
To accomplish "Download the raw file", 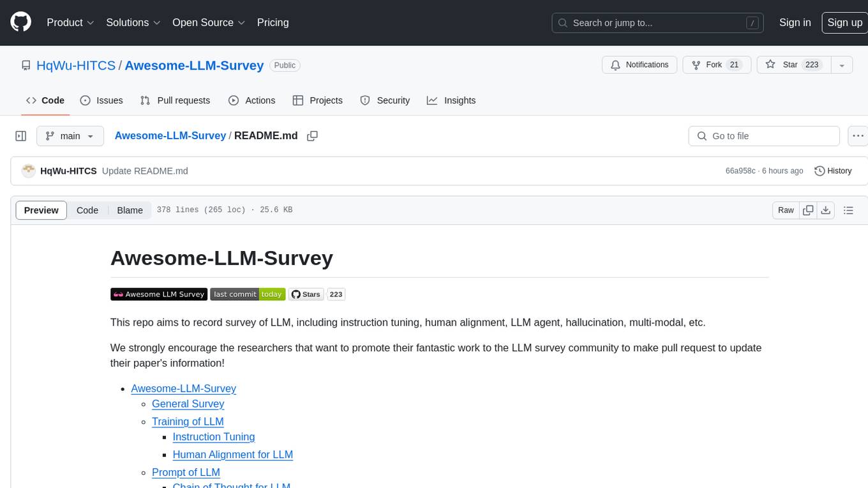I will [x=825, y=210].
